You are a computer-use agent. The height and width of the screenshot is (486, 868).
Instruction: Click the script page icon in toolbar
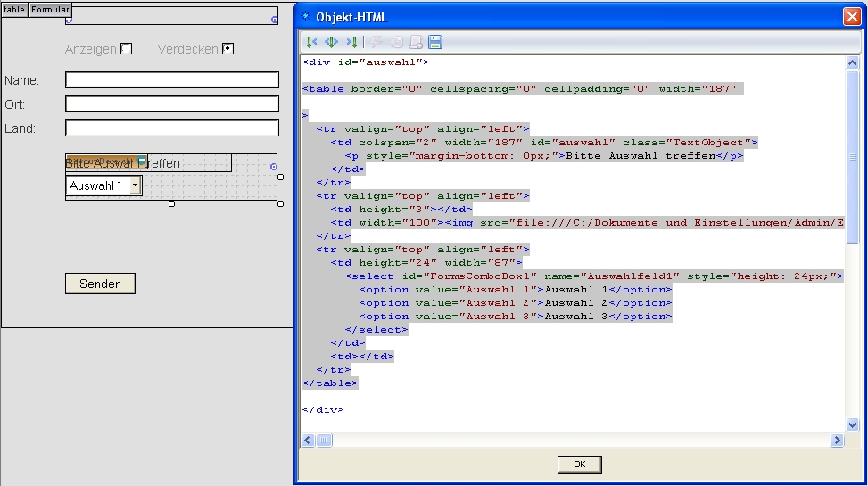pyautogui.click(x=416, y=42)
